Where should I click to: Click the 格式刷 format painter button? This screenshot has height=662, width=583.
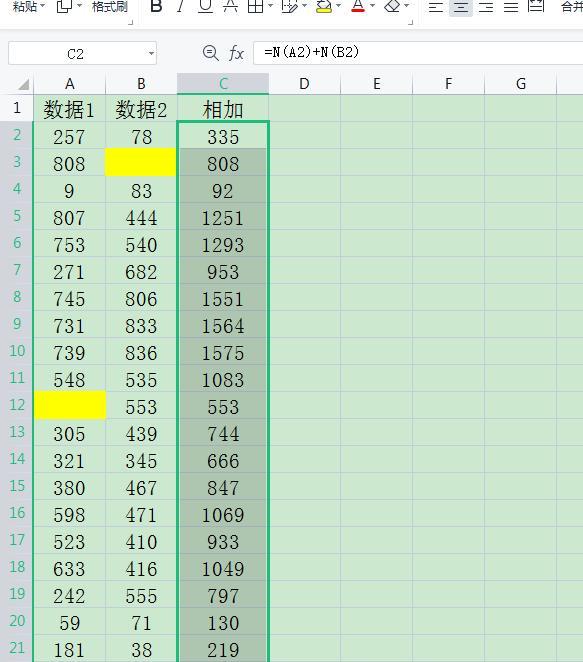pos(110,6)
